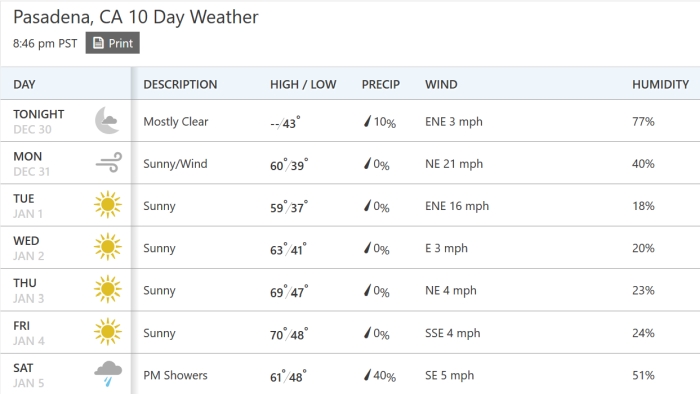Select the HUMIDITY column header

tap(660, 84)
